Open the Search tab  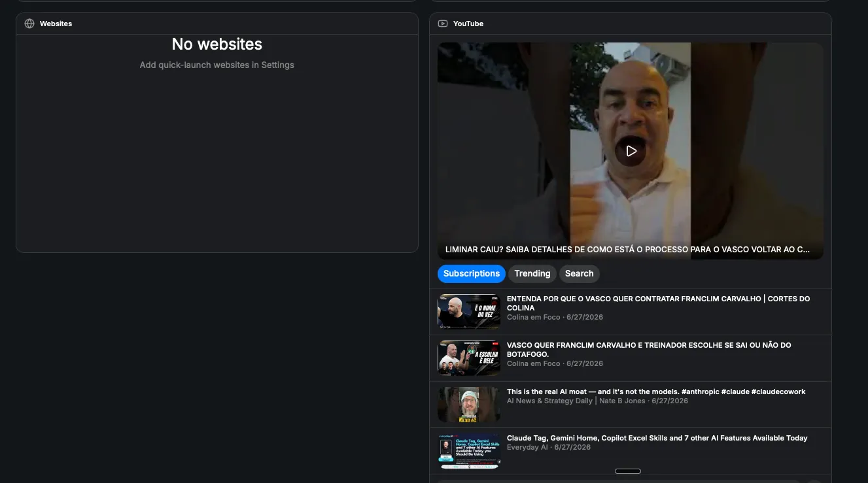point(579,274)
